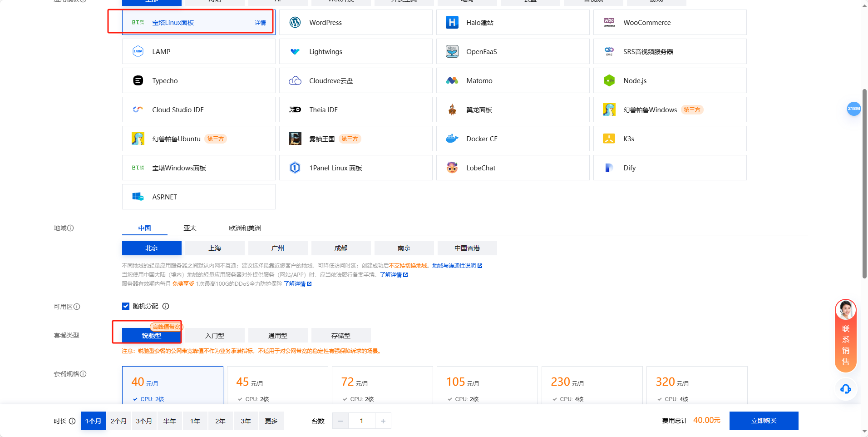The width and height of the screenshot is (868, 437).
Task: Set duration to 半年
Action: click(169, 421)
